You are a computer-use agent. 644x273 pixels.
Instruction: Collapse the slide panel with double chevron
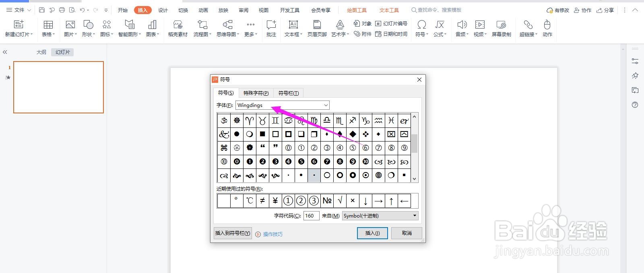[x=5, y=52]
